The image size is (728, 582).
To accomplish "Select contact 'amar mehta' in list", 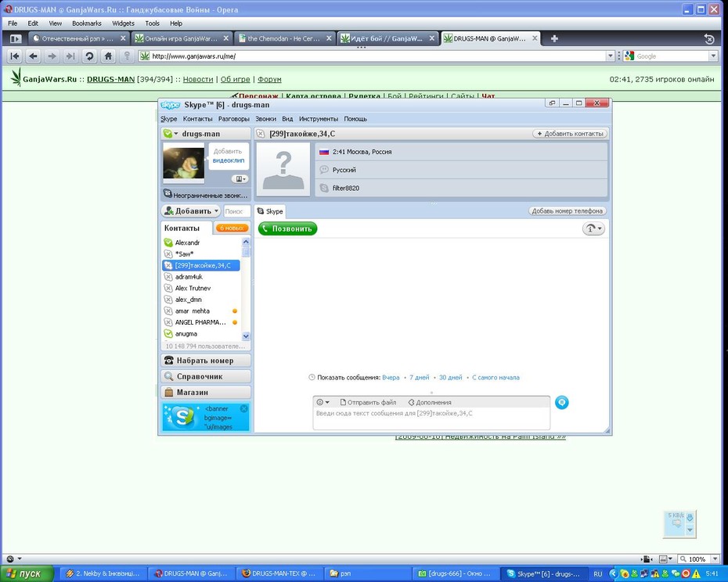I will (x=201, y=311).
